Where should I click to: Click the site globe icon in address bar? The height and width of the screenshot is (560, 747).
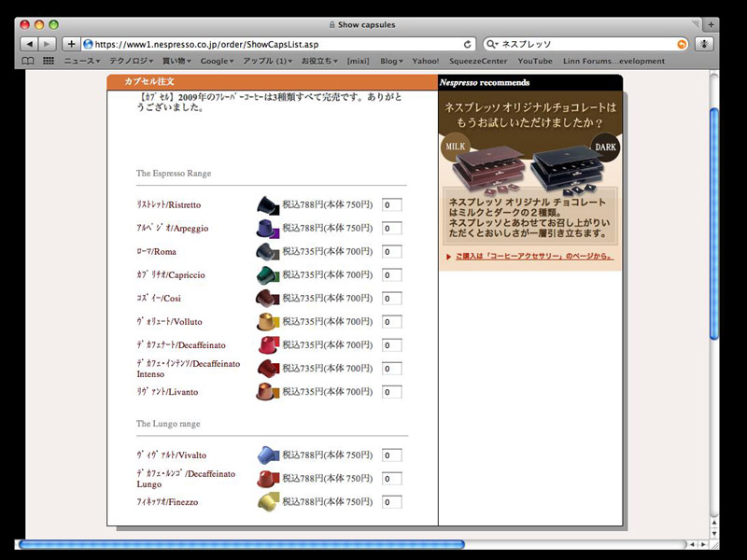point(88,44)
